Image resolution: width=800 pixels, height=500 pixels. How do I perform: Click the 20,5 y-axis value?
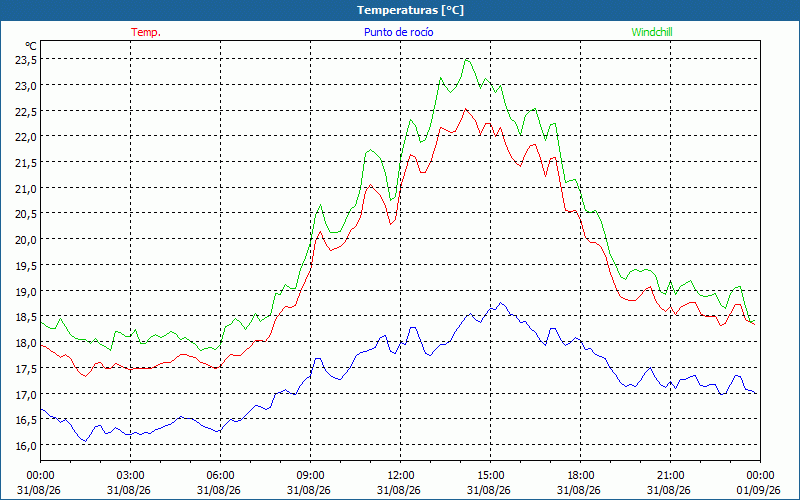coord(26,214)
